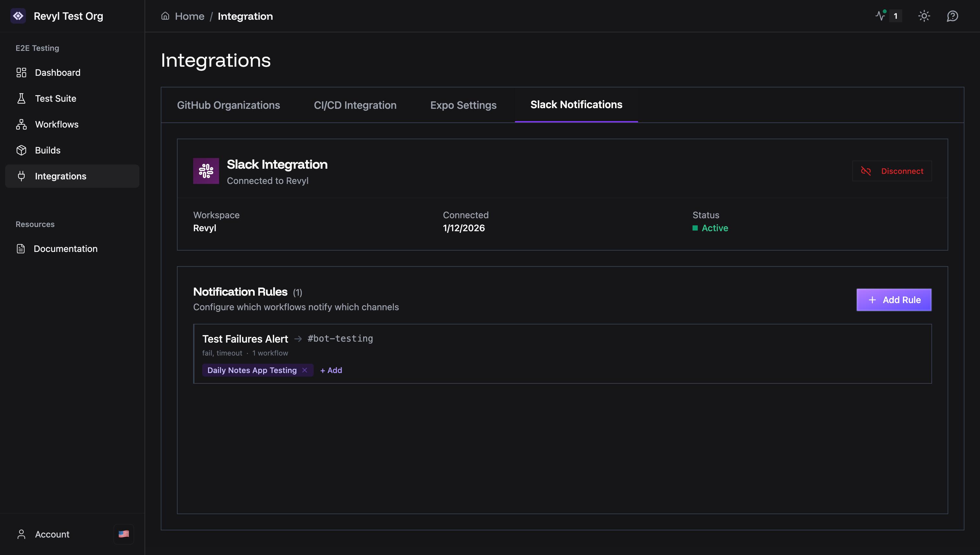
Task: Open the help chat icon
Action: [x=952, y=16]
